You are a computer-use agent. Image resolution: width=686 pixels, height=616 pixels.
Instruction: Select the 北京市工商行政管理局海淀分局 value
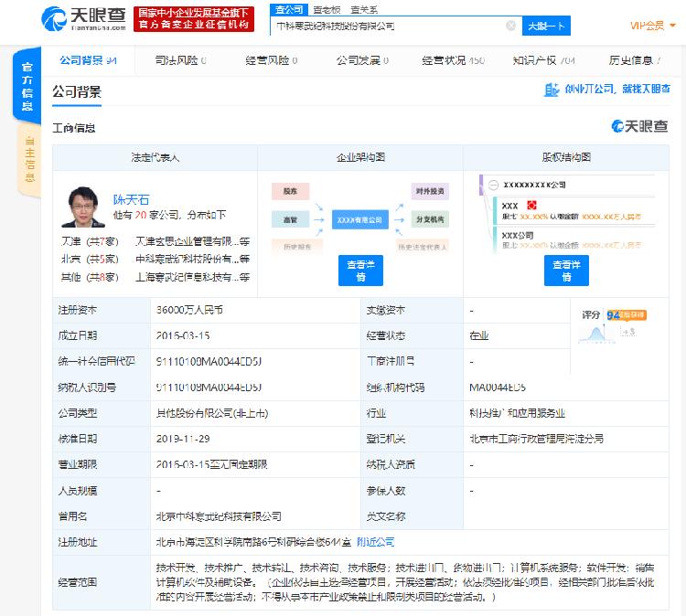536,439
